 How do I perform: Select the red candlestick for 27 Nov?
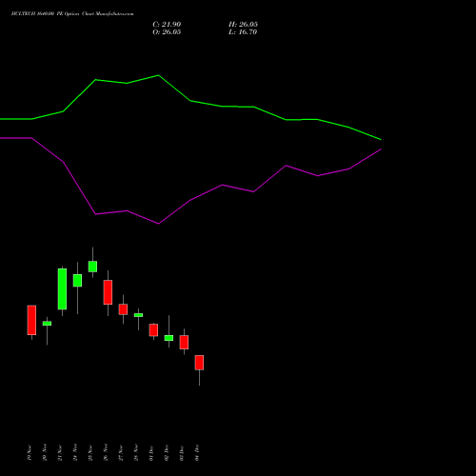123,309
